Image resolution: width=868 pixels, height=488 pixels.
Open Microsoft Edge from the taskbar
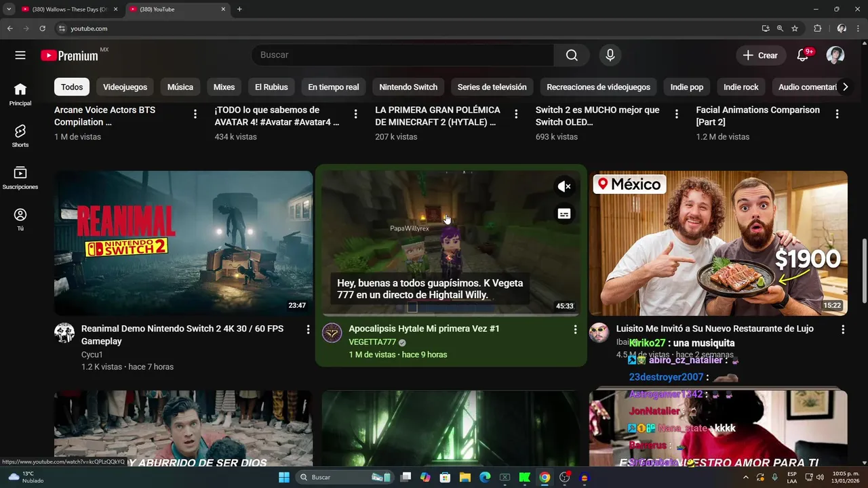pos(485,477)
